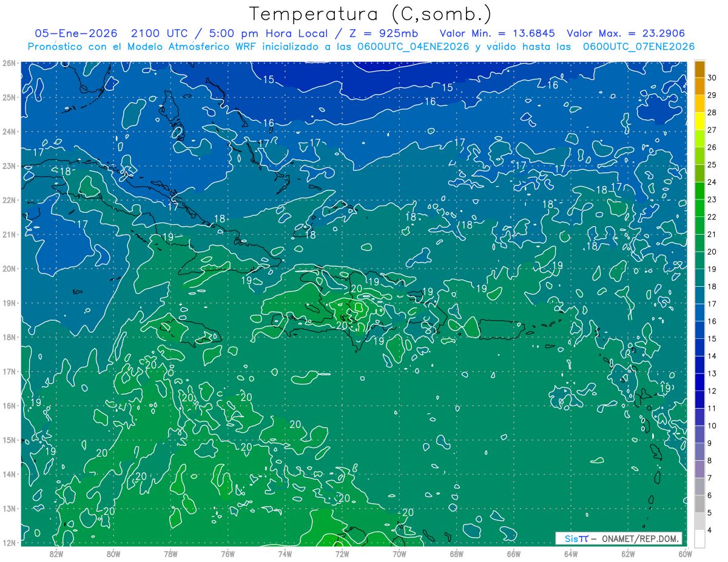Click the "0600UTC_07ENE2026" valid-until time

(639, 47)
